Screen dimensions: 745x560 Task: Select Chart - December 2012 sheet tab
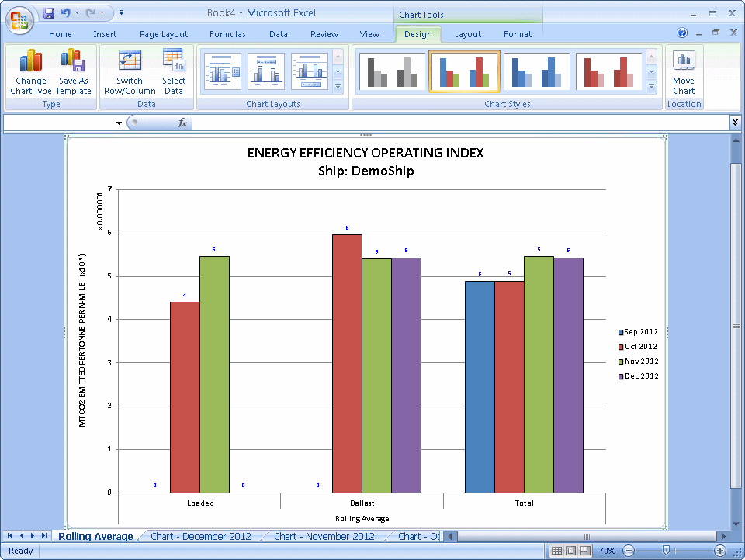tap(200, 536)
